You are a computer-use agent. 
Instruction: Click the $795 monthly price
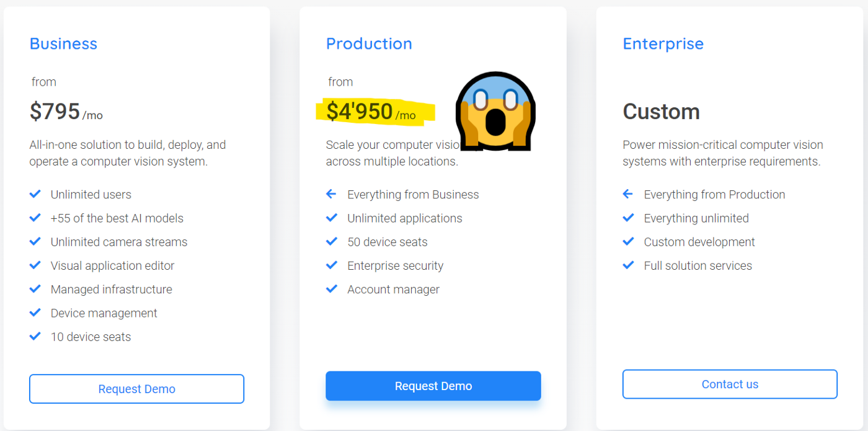tap(55, 112)
